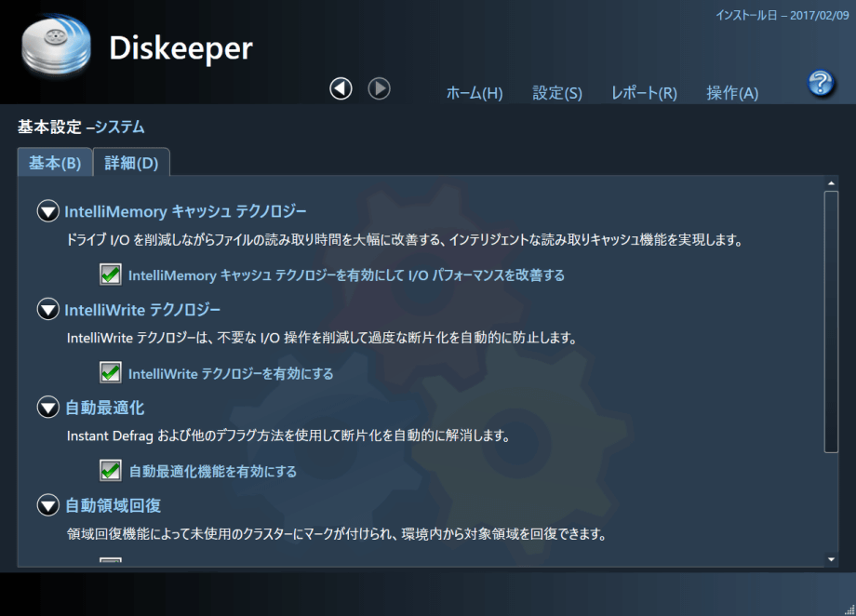Image resolution: width=856 pixels, height=616 pixels.
Task: Click the IntelliWrite テクノロジー heading
Action: click(142, 310)
